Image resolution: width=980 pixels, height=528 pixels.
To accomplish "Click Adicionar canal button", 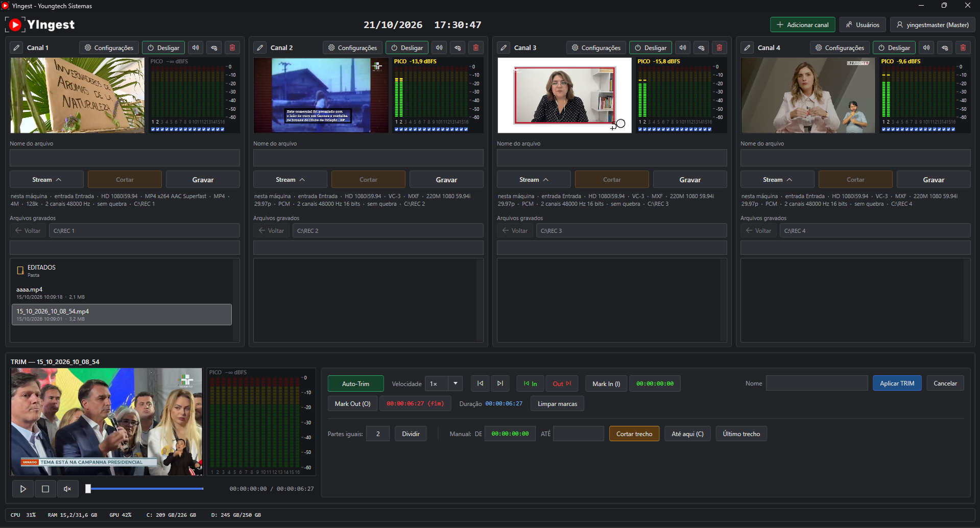I will pos(803,25).
